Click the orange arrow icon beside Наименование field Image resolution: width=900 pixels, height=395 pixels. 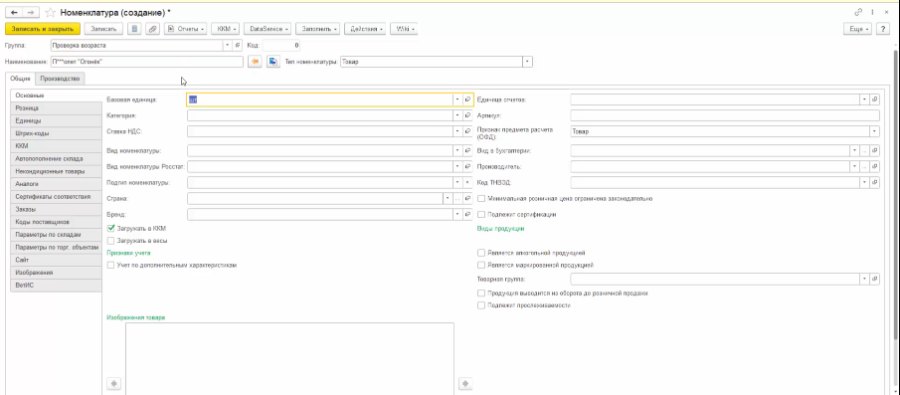pos(255,61)
